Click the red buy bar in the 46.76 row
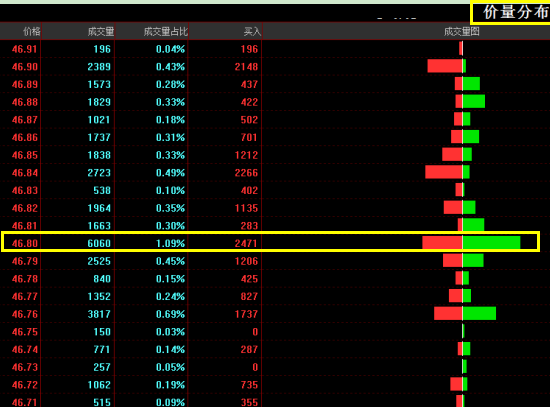Screen dimensions: 550x407 pyautogui.click(x=448, y=313)
